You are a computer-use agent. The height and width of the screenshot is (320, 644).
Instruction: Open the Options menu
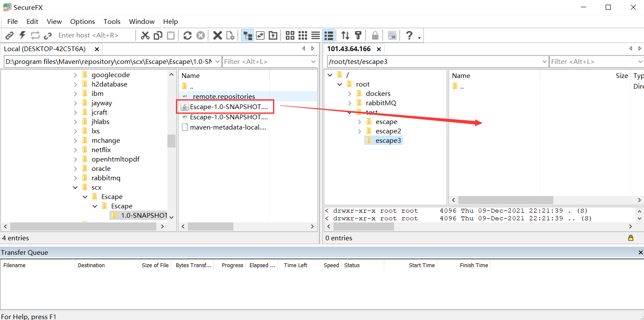pyautogui.click(x=83, y=21)
